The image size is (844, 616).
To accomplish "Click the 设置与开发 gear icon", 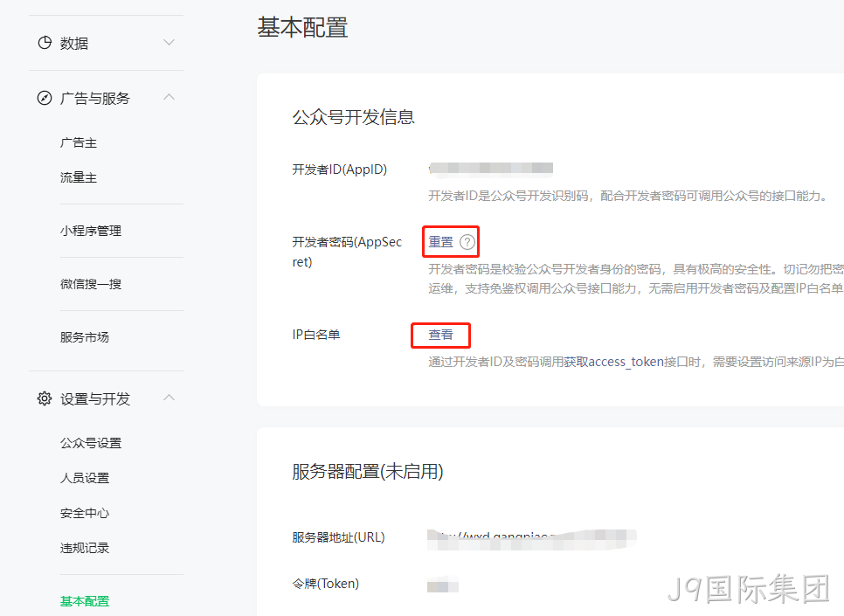I will coord(45,398).
